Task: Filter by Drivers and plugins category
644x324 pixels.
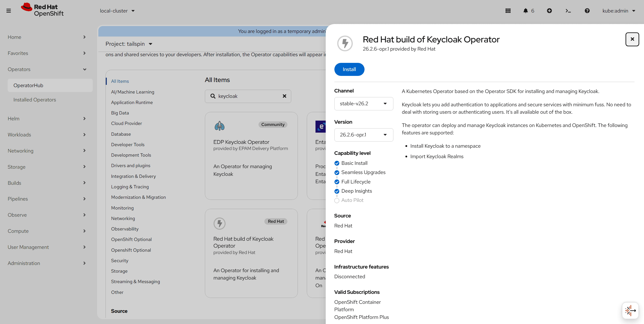Action: click(x=131, y=166)
